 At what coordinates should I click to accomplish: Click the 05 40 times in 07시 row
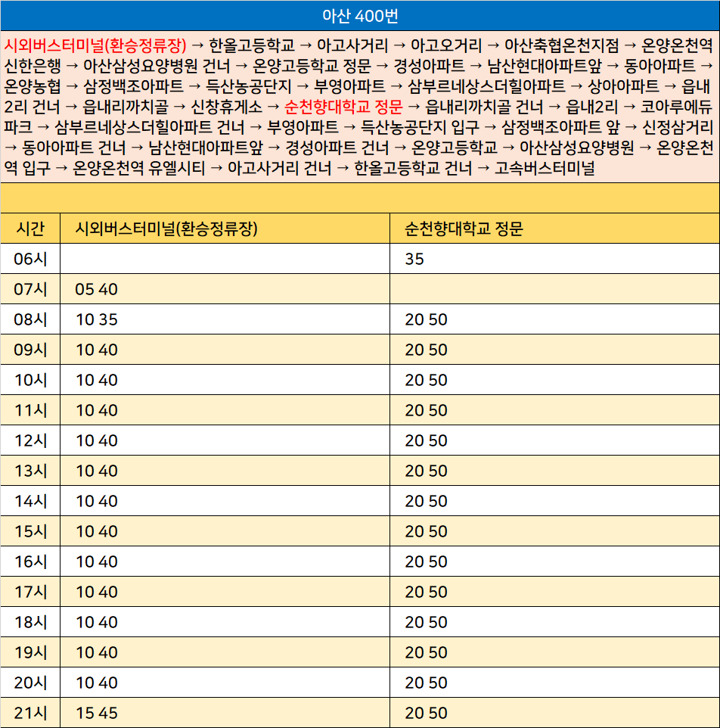pos(97,289)
